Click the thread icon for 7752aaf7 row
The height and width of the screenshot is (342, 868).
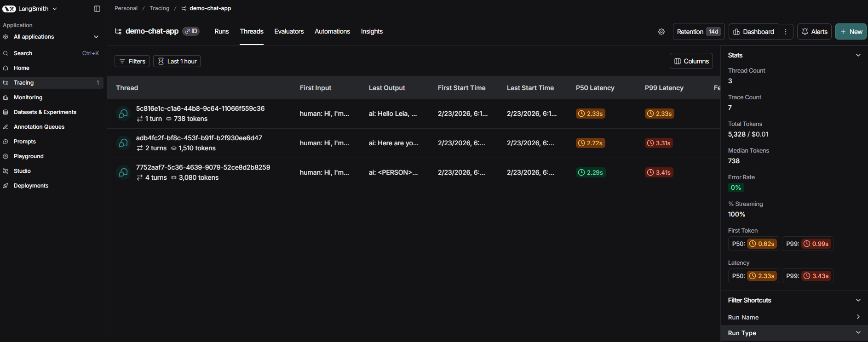click(x=123, y=172)
